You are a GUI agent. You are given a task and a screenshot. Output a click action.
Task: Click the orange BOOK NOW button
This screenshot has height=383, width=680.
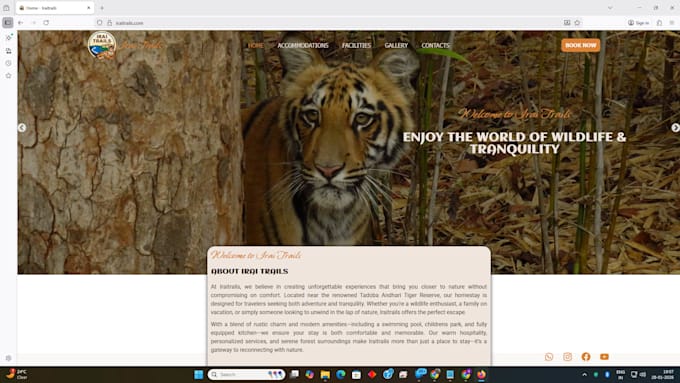point(581,45)
